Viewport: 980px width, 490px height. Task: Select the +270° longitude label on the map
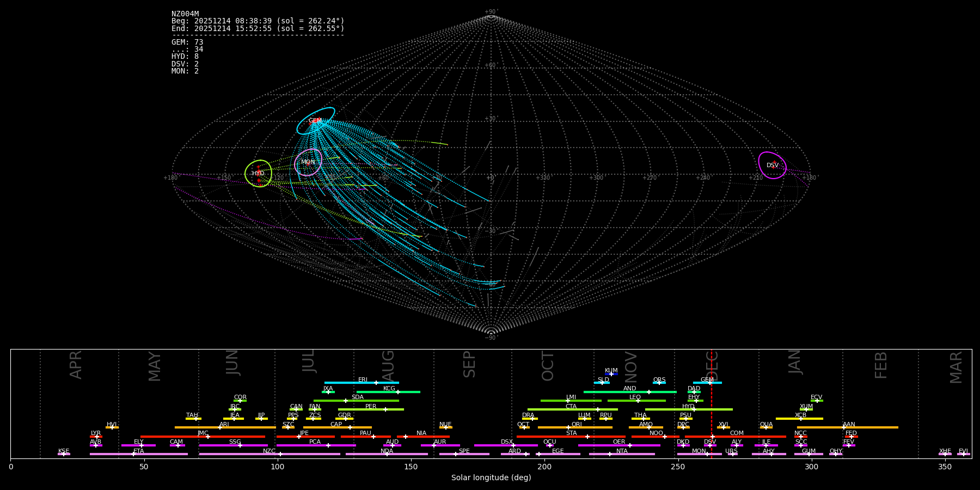[650, 177]
